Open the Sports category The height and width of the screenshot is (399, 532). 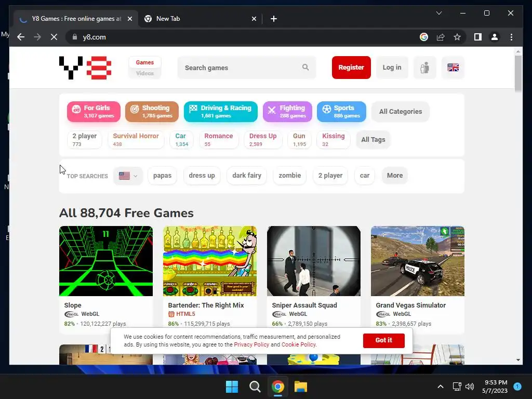pos(341,111)
